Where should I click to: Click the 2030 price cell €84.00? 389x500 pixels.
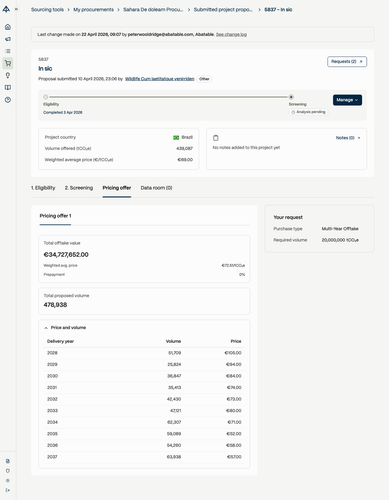(234, 376)
